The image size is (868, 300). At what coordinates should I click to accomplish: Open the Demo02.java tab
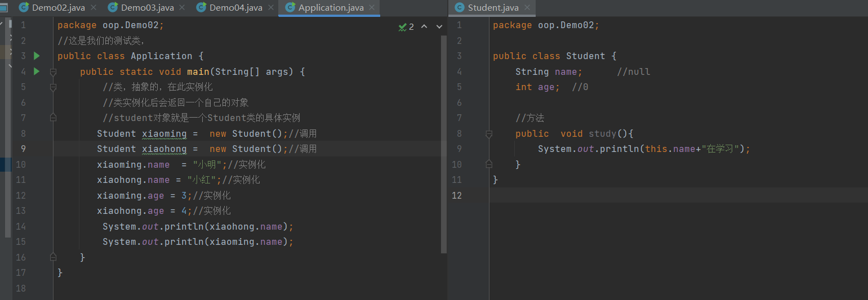point(58,8)
